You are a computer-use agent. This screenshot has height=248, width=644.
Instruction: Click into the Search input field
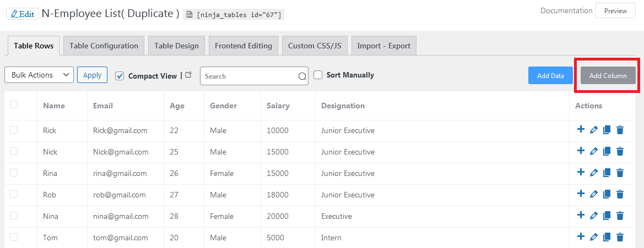pyautogui.click(x=248, y=76)
